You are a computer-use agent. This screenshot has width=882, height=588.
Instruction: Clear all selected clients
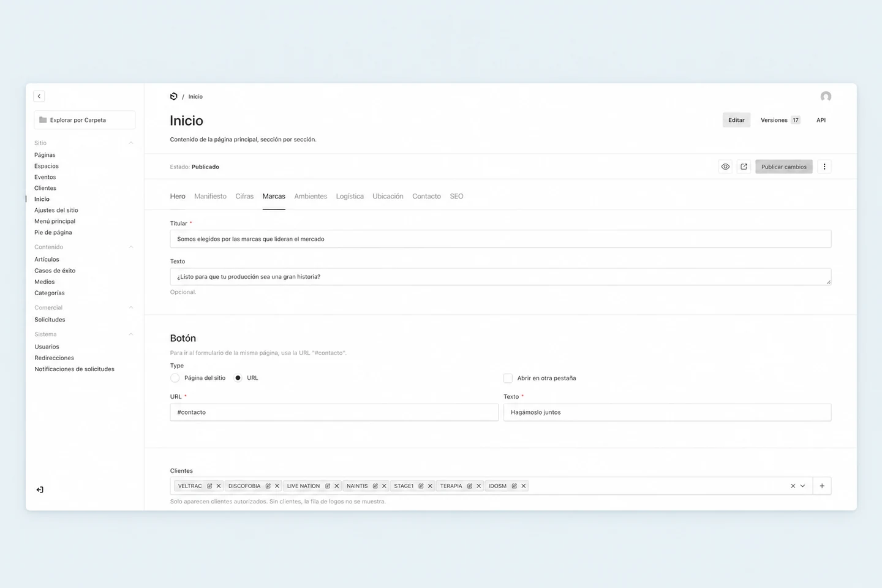click(x=793, y=486)
